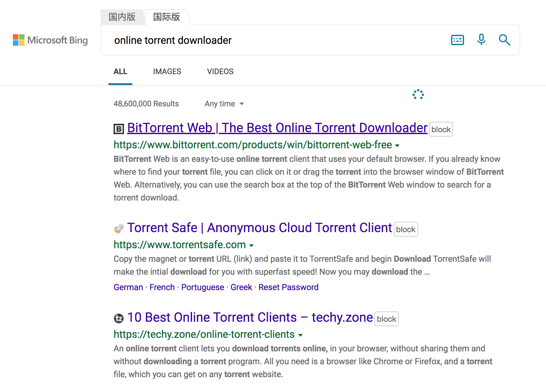
Task: Block the BitTorrent Web result
Action: click(441, 129)
